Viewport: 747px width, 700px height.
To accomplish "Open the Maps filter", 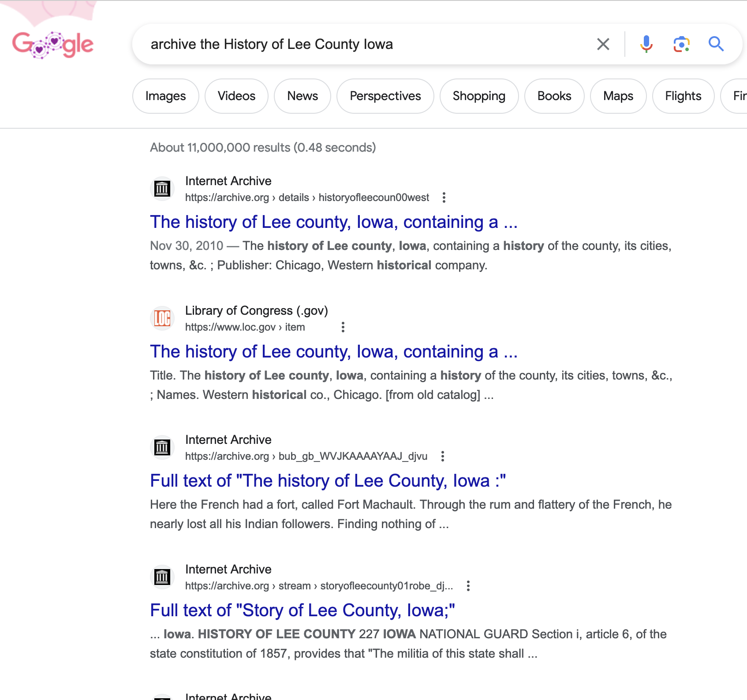I will click(618, 96).
